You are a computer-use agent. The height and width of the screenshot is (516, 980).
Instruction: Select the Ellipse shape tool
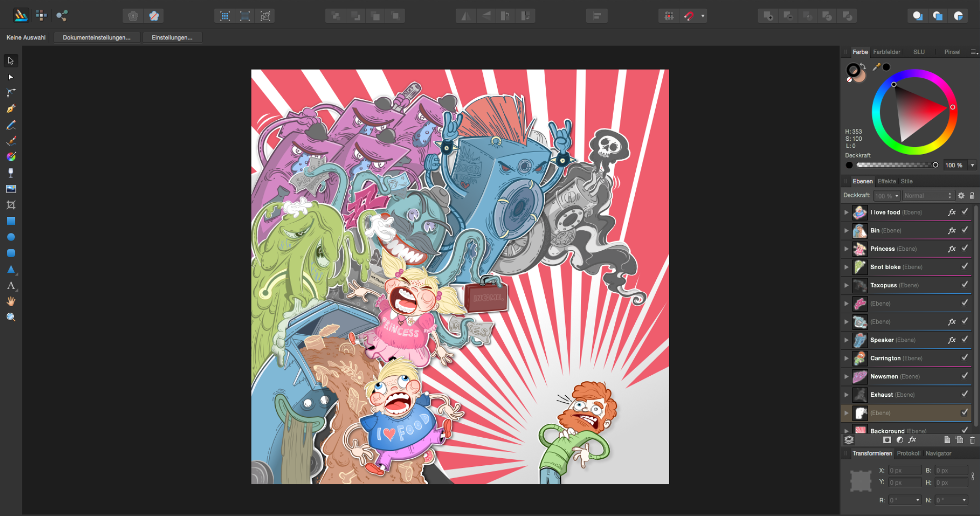click(11, 237)
